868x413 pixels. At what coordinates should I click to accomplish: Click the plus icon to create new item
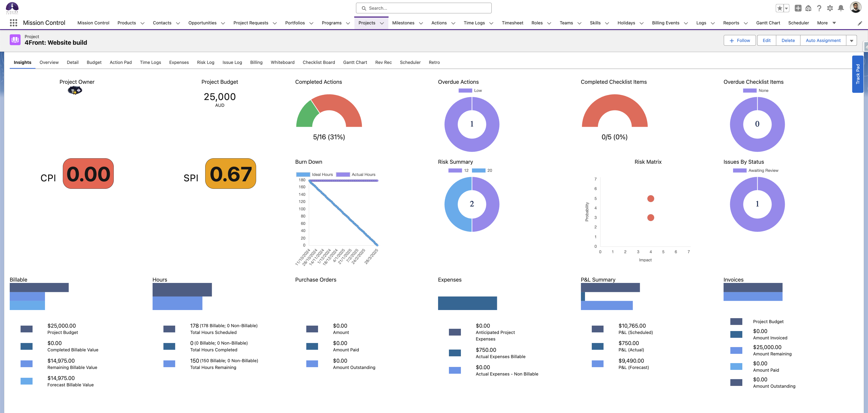click(x=798, y=8)
